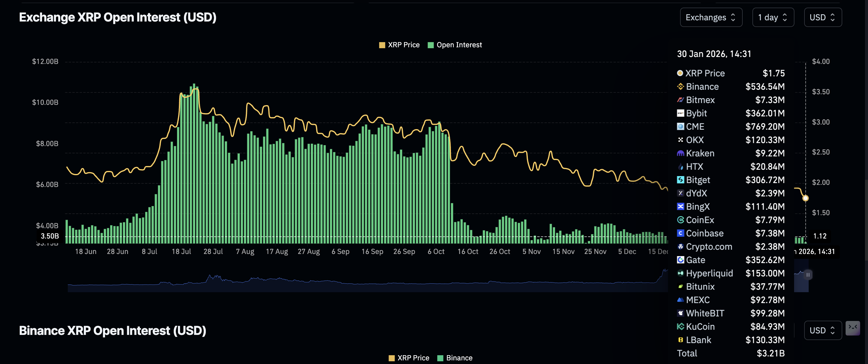Click the Binance logo icon in tooltip
The image size is (868, 364).
pos(680,87)
